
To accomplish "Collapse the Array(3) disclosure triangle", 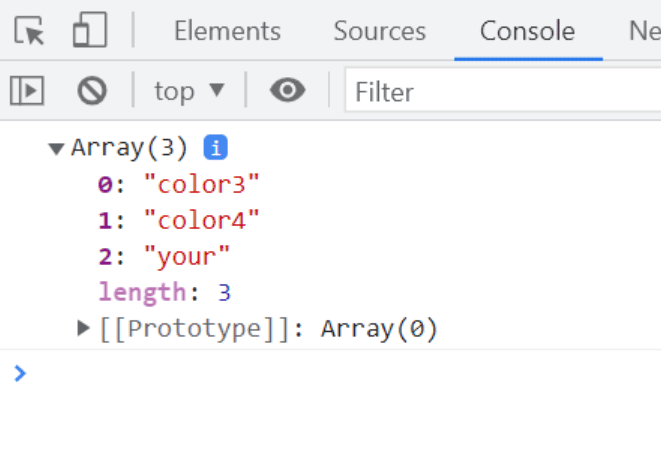I will (x=56, y=149).
